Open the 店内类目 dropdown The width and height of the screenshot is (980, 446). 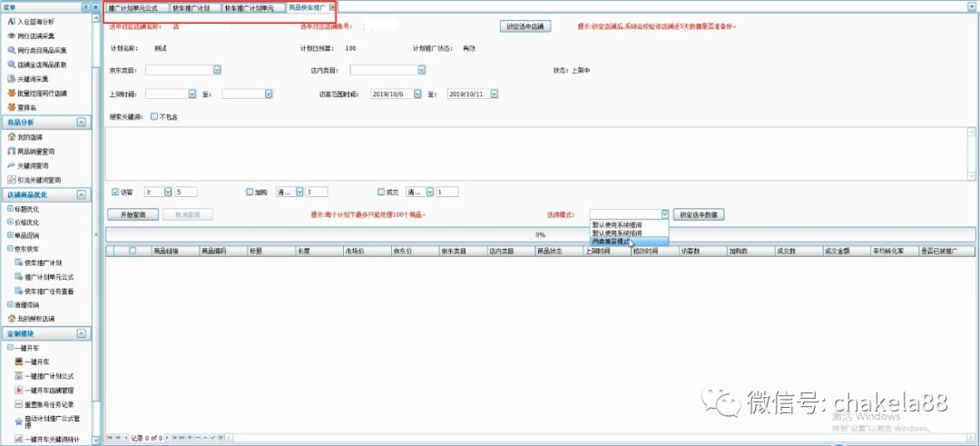coord(422,70)
